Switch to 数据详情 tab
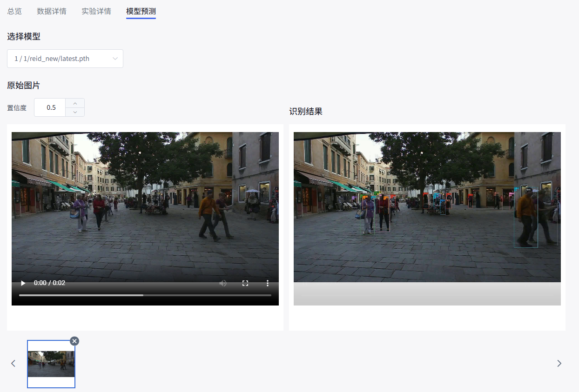This screenshot has height=392, width=579. click(52, 11)
